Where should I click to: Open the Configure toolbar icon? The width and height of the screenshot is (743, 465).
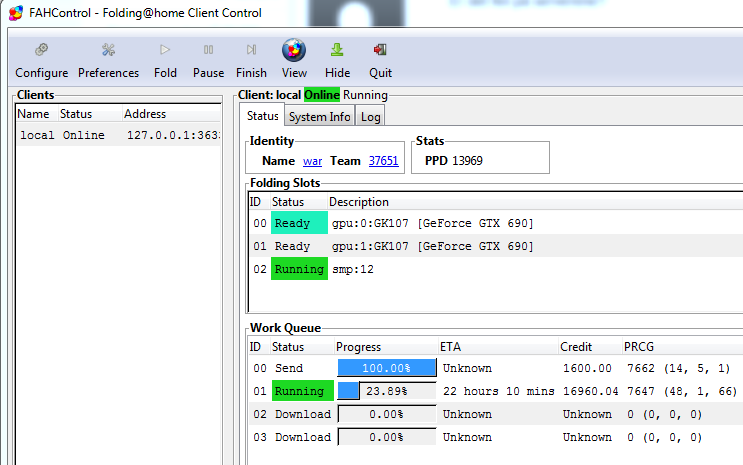coord(42,50)
